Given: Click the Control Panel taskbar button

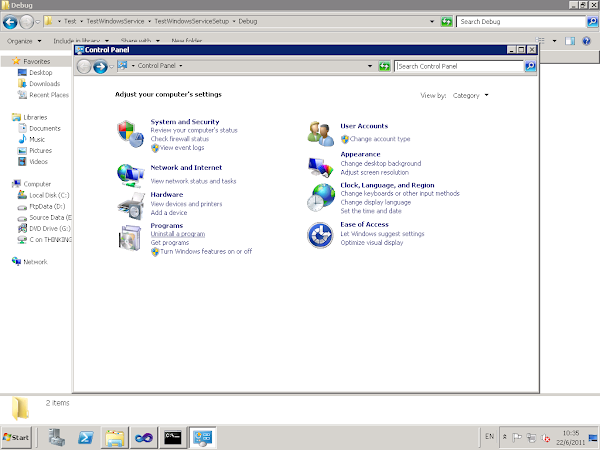Looking at the screenshot, I should 202,437.
